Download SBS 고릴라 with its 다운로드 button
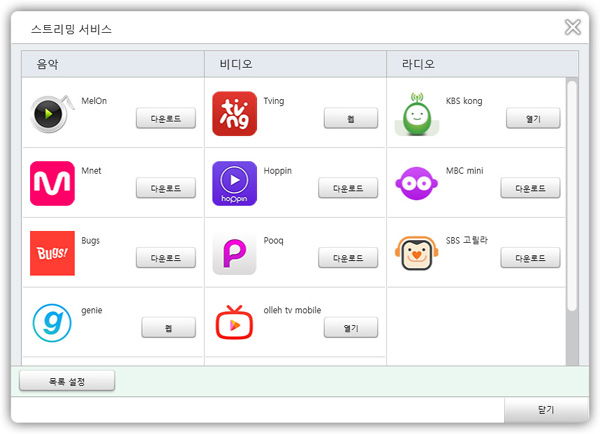 pos(530,258)
